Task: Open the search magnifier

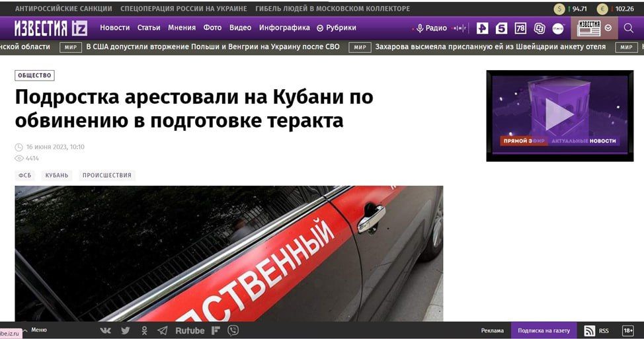Action: coord(628,28)
